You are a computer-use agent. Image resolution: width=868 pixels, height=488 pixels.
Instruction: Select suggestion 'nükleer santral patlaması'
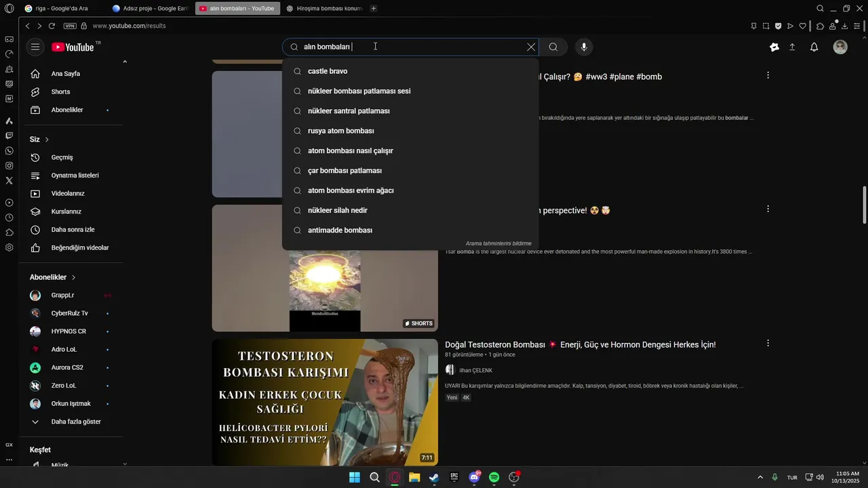tap(410, 110)
